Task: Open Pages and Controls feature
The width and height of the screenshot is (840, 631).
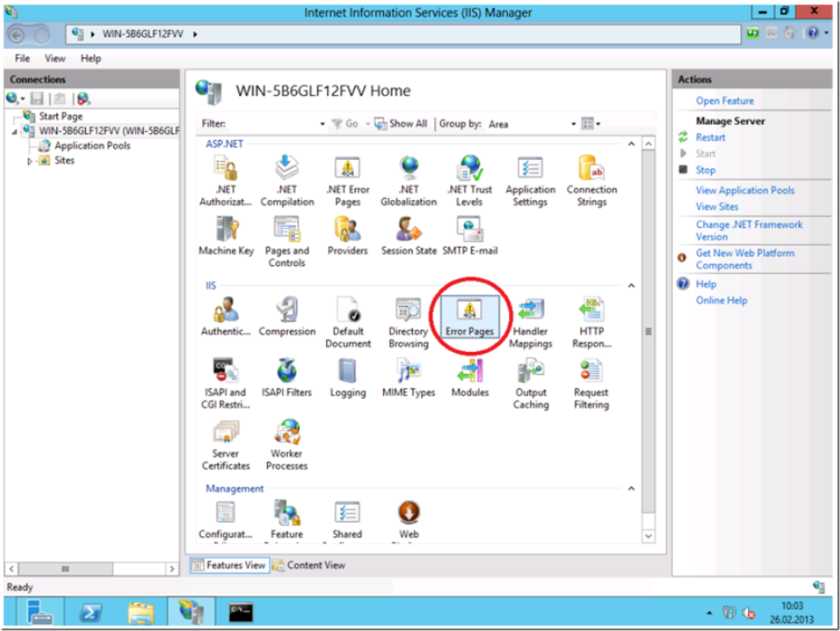Action: [287, 242]
